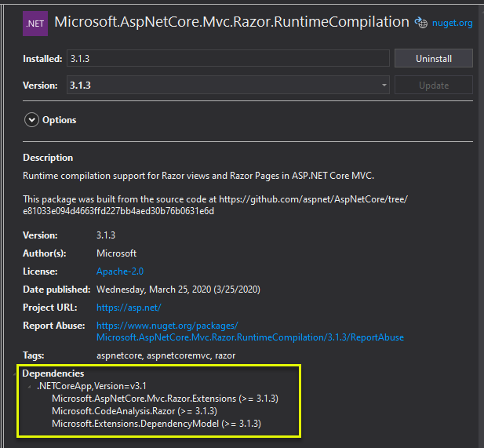Open the Report Abuse nuget.org link

click(250, 331)
